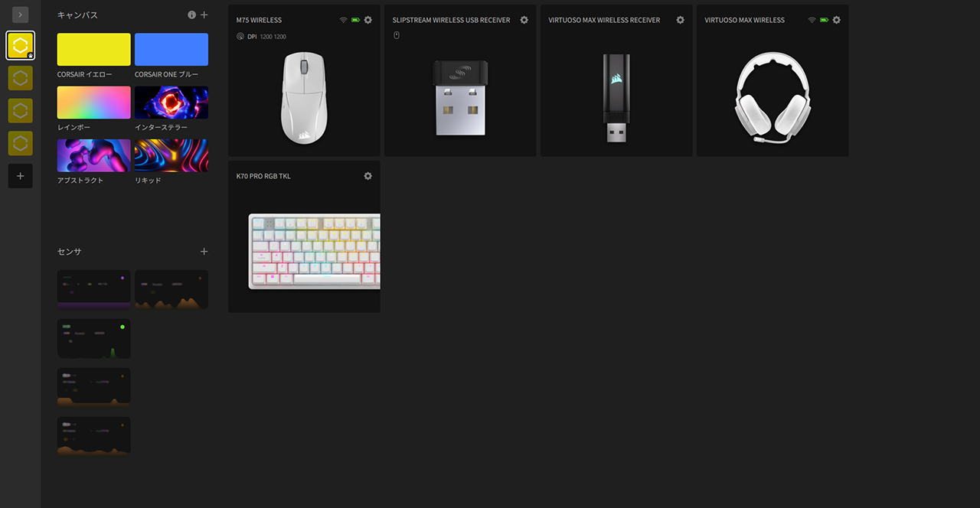
Task: Click the paired mouse icon on SLIPSTREAM card
Action: (x=397, y=35)
